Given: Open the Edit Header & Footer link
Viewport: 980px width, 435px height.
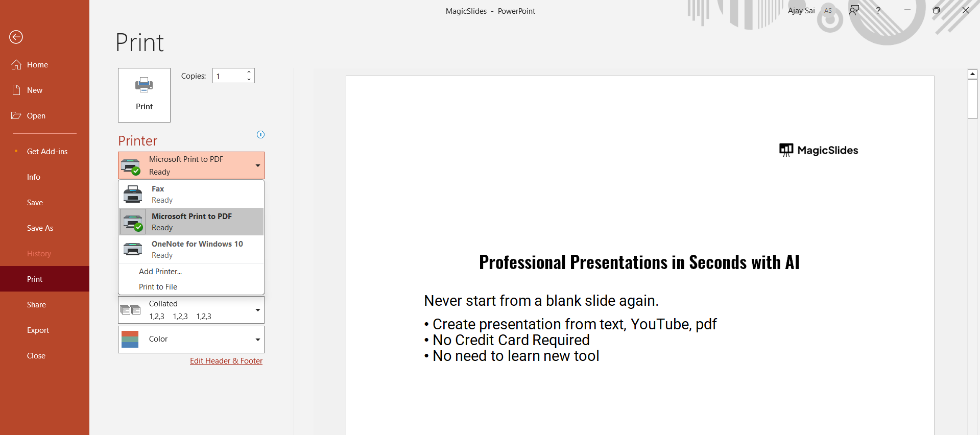Looking at the screenshot, I should pyautogui.click(x=226, y=361).
